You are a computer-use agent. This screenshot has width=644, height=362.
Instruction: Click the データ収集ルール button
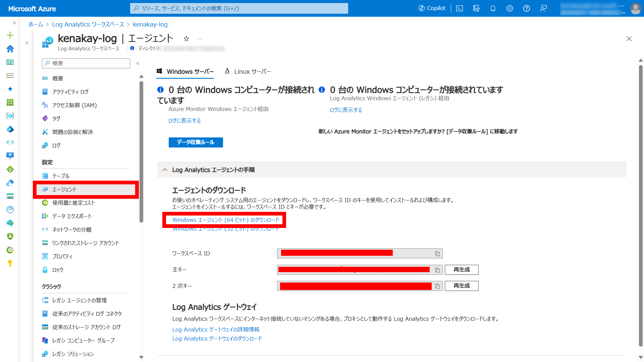196,142
